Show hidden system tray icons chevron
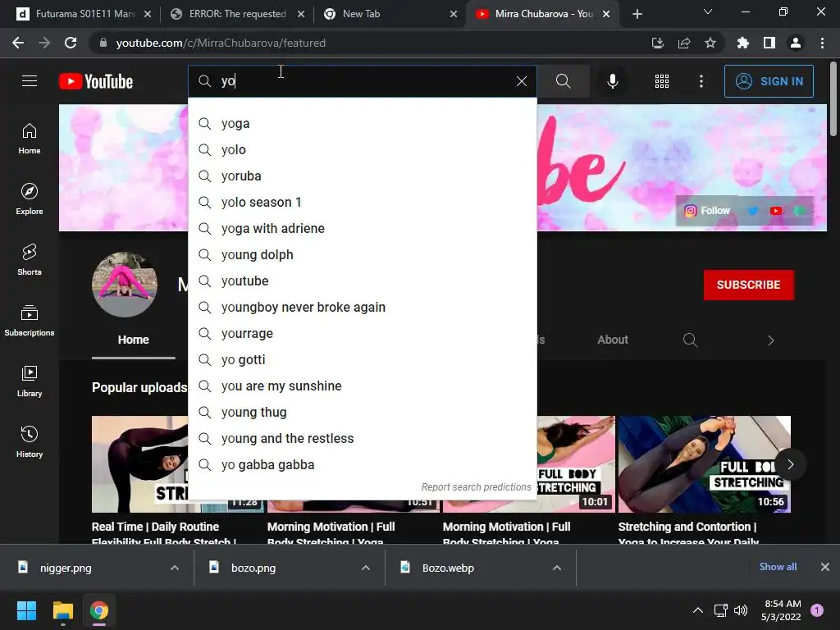 698,610
